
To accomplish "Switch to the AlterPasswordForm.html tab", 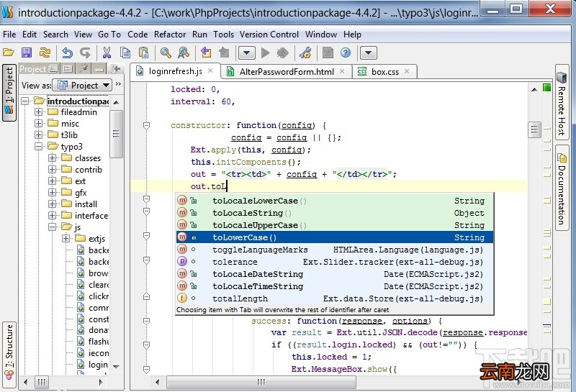I will (x=287, y=72).
